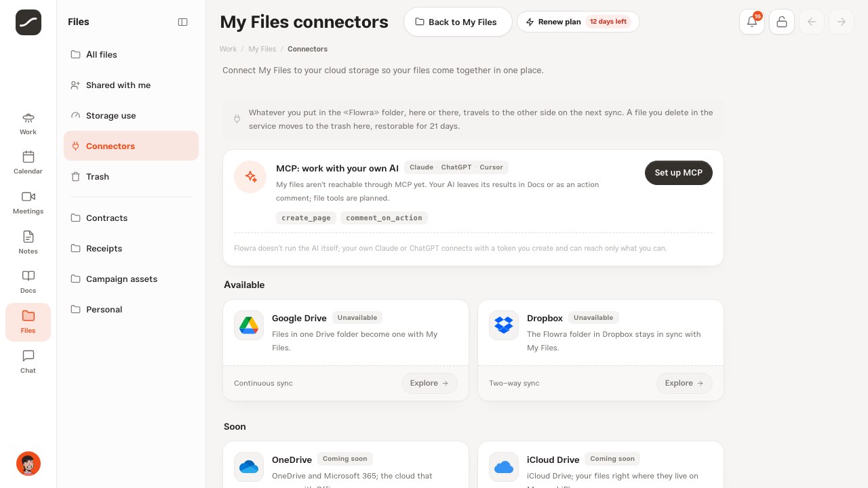This screenshot has width=868, height=488.
Task: Click Back to My Files button
Action: (458, 22)
